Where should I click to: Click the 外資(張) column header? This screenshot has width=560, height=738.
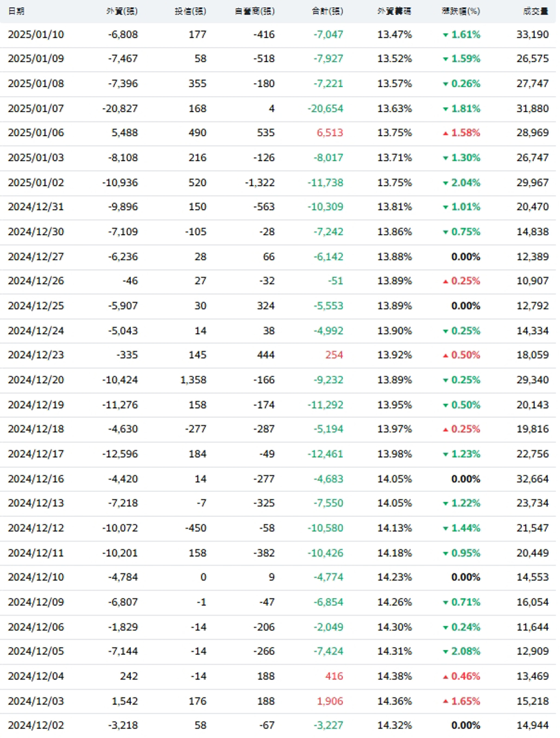pyautogui.click(x=122, y=11)
